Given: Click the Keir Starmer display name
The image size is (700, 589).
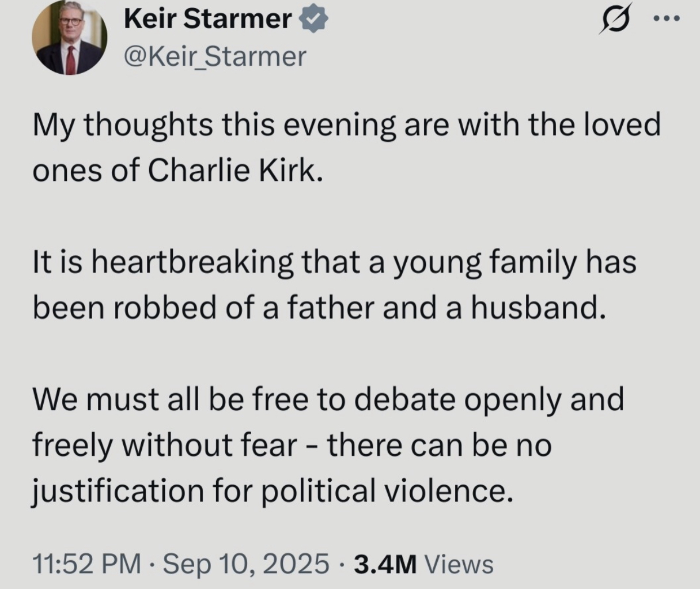Looking at the screenshot, I should tap(207, 20).
